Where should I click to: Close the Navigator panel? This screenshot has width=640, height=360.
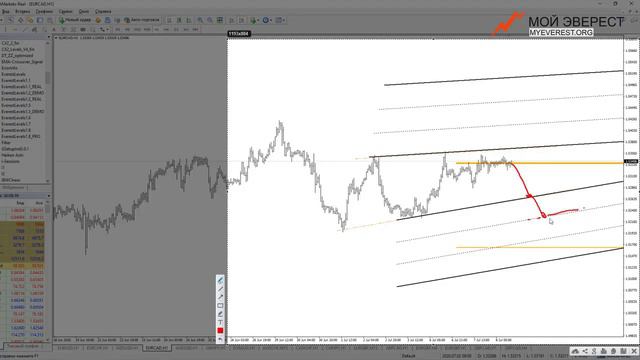49,37
